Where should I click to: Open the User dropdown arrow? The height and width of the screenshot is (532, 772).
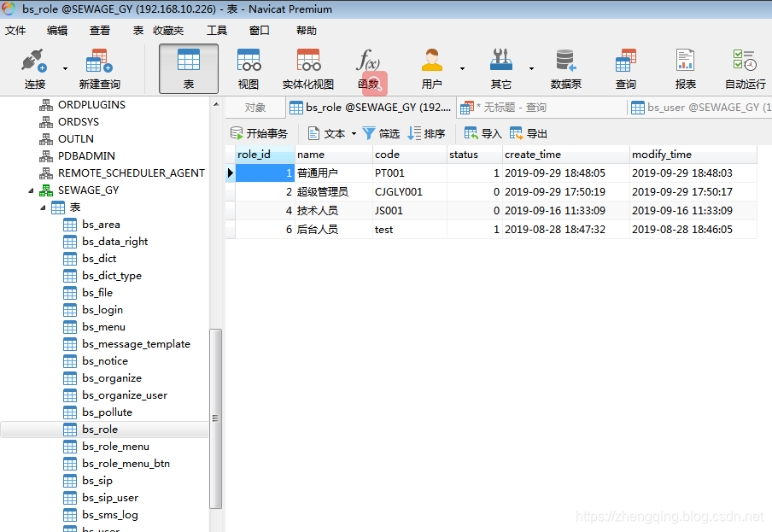coord(462,68)
